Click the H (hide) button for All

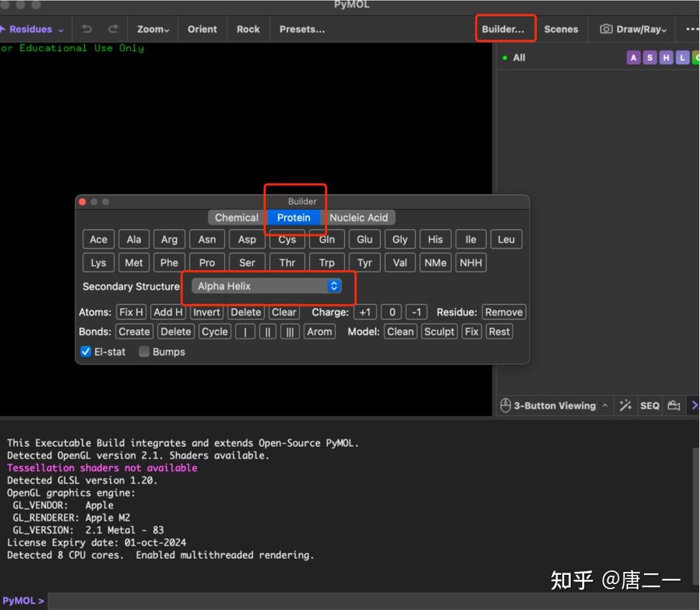coord(666,57)
